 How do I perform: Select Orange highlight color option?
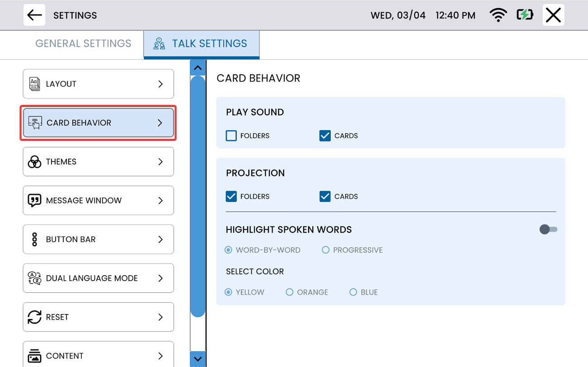click(290, 292)
